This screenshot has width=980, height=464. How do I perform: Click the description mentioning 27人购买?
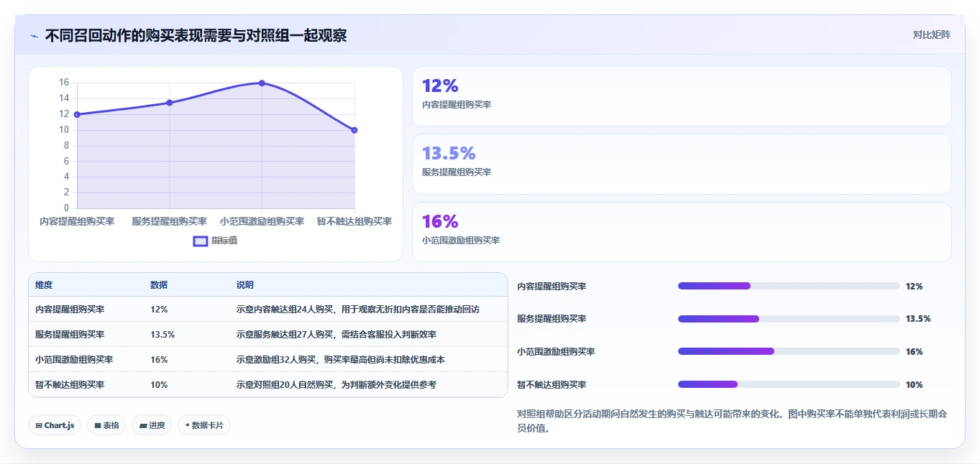pos(336,335)
